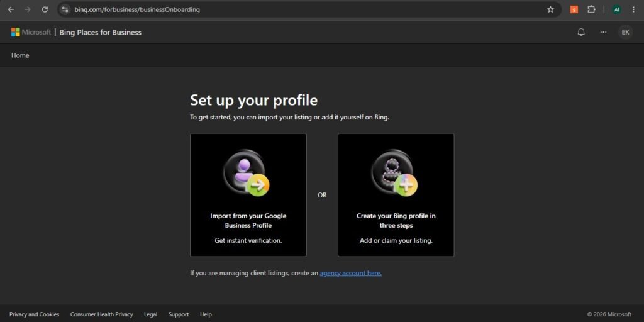Screen dimensions: 644x322
Task: Go back using the browser back arrow
Action: click(x=11, y=9)
